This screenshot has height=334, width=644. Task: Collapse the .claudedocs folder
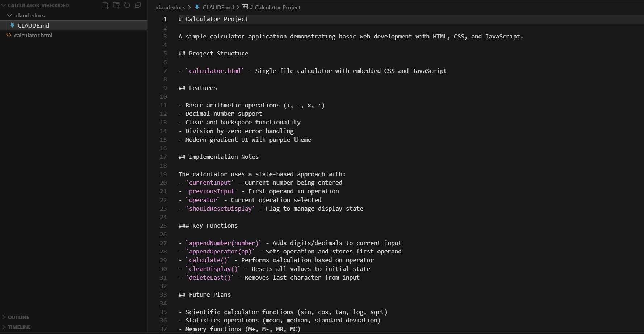[x=9, y=15]
